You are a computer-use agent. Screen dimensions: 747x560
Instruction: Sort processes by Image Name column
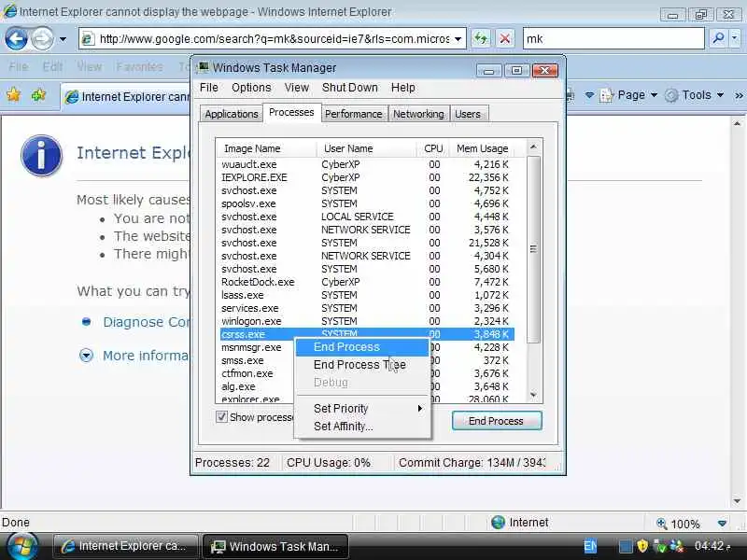[266, 148]
